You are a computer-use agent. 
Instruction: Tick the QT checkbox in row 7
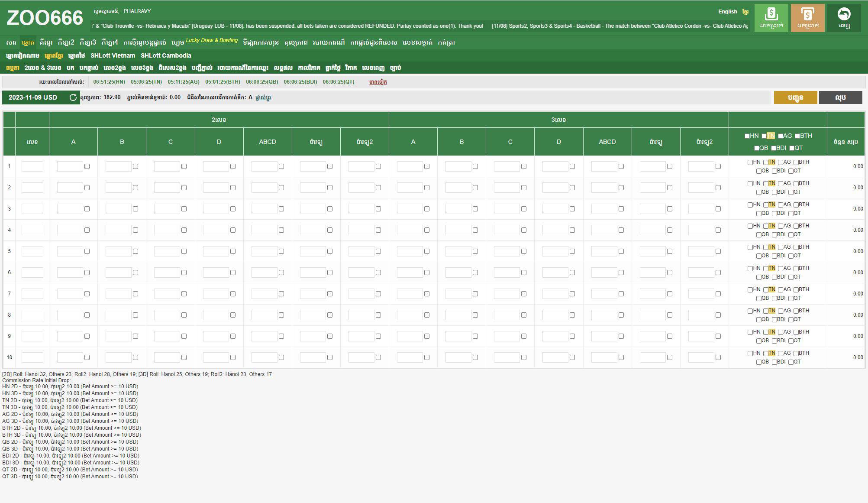[791, 299]
